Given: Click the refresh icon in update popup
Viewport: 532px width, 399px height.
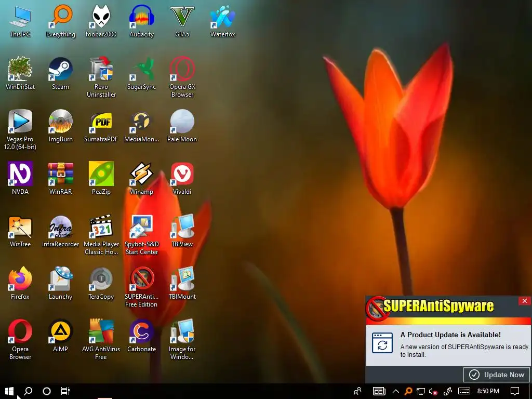Looking at the screenshot, I should point(382,343).
